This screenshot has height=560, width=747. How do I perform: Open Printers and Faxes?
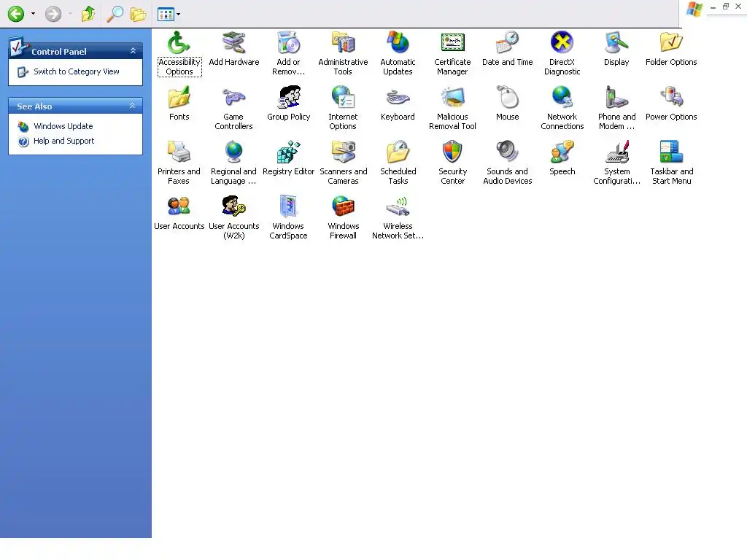(x=179, y=163)
